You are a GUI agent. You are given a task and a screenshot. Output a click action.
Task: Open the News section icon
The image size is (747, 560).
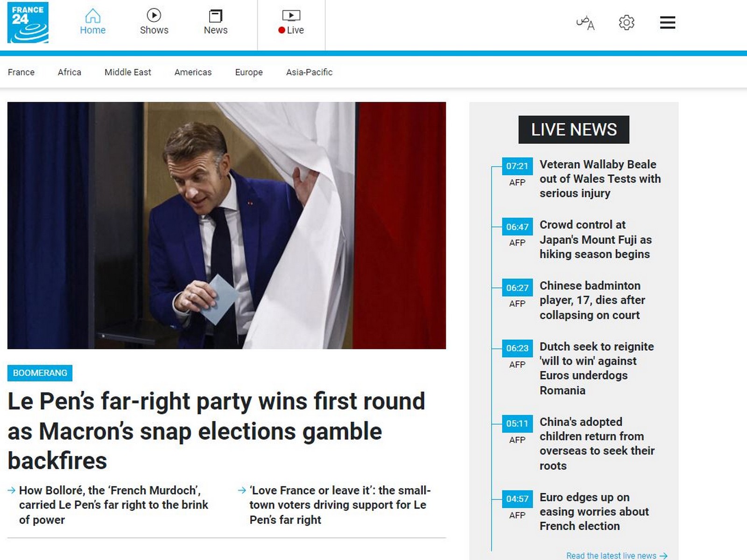(x=215, y=16)
